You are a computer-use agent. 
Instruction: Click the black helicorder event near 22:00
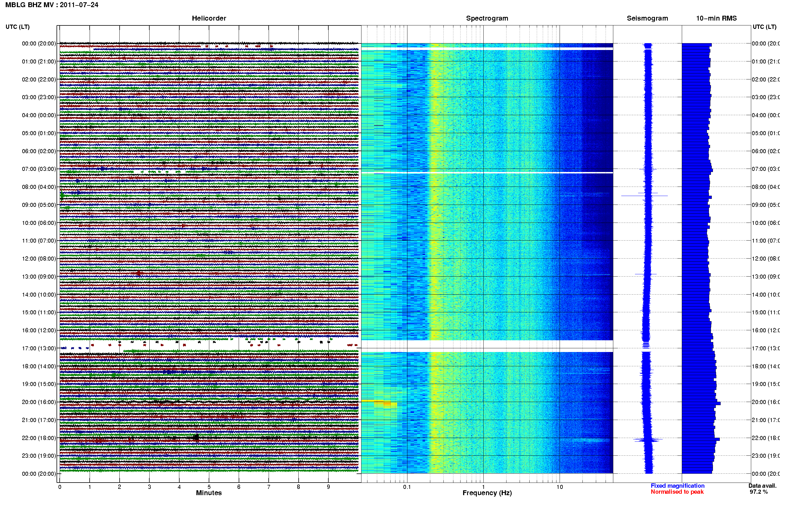[196, 437]
